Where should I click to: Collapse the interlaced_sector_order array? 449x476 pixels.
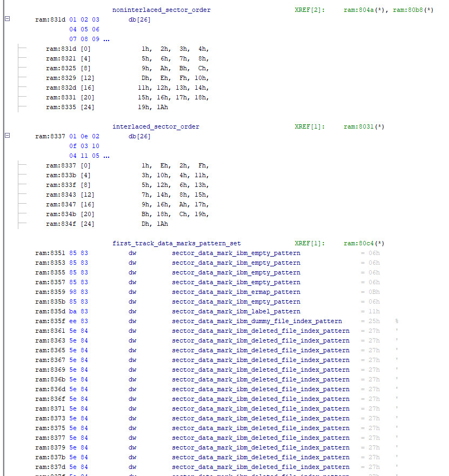pos(8,136)
